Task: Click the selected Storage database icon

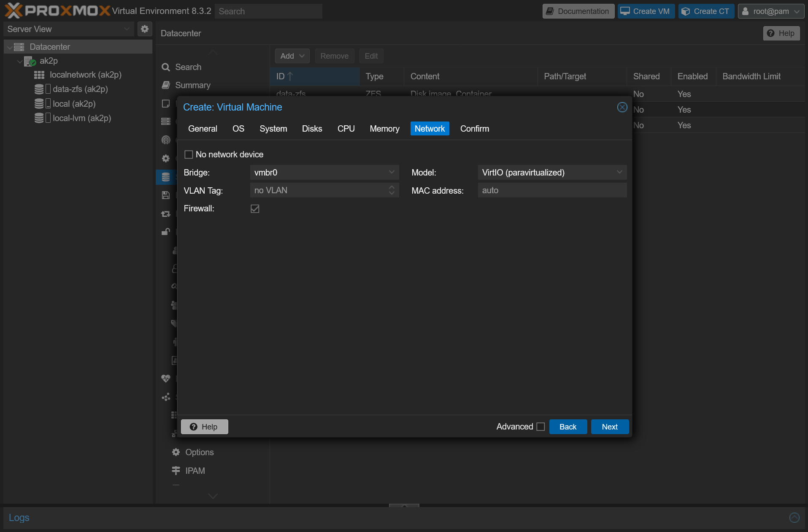Action: [x=166, y=177]
